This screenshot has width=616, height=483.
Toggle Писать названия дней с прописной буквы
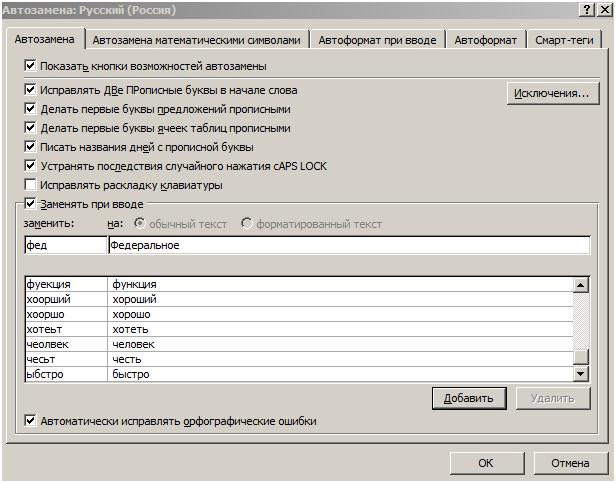[x=30, y=147]
